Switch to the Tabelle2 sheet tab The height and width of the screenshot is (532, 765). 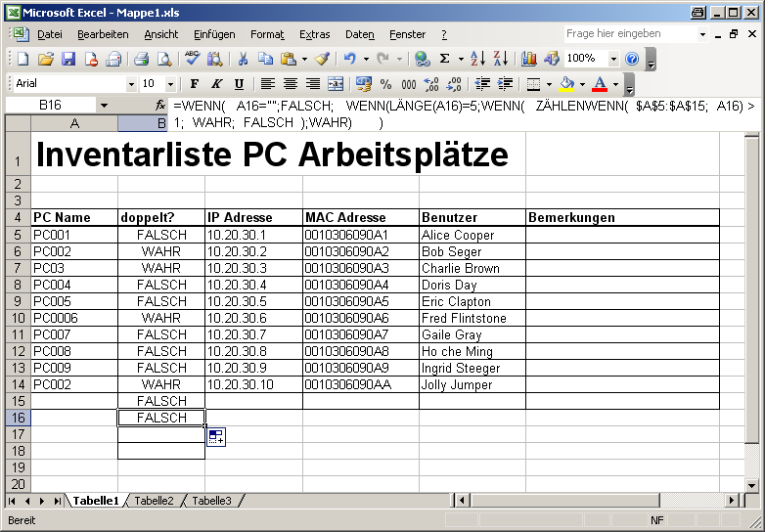[x=155, y=501]
